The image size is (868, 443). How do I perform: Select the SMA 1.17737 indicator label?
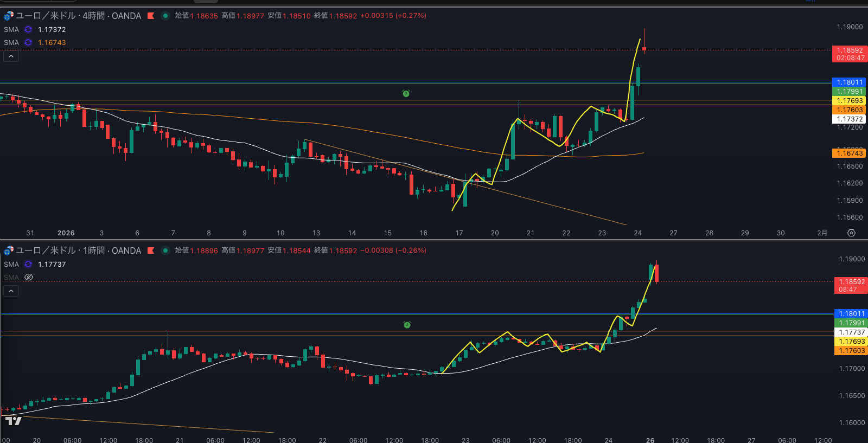(x=11, y=265)
